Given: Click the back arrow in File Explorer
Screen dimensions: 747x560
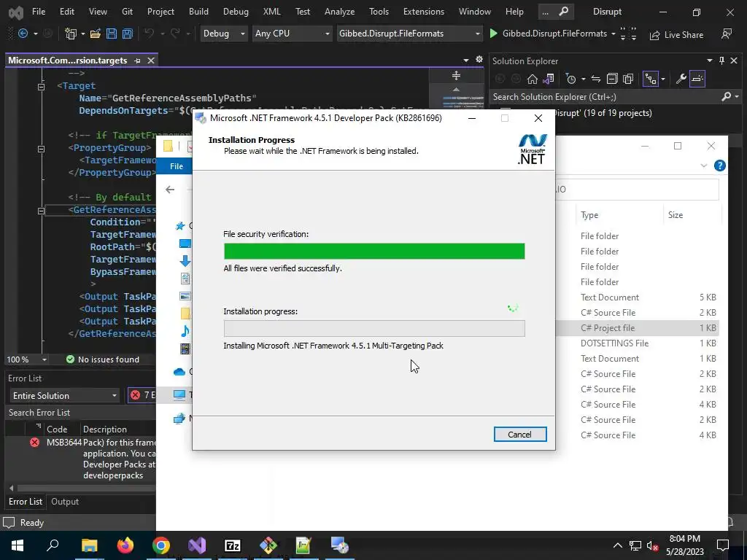Looking at the screenshot, I should pos(170,190).
